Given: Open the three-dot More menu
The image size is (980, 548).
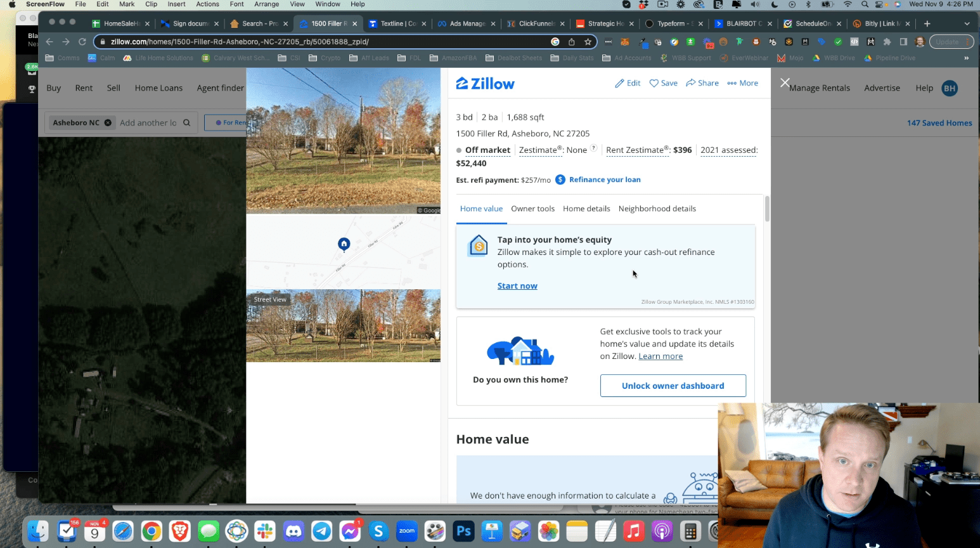Looking at the screenshot, I should click(x=732, y=83).
